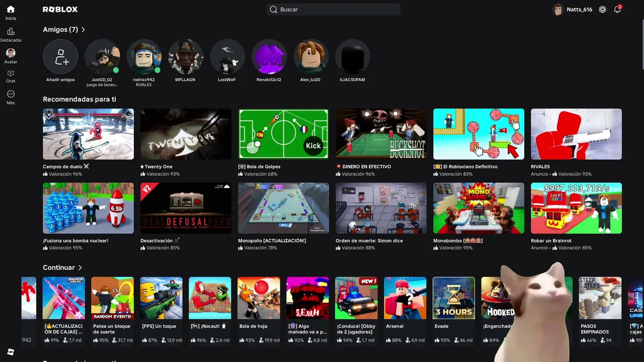Open Destacadas charts in the sidebar
This screenshot has width=644, height=362.
(x=11, y=35)
